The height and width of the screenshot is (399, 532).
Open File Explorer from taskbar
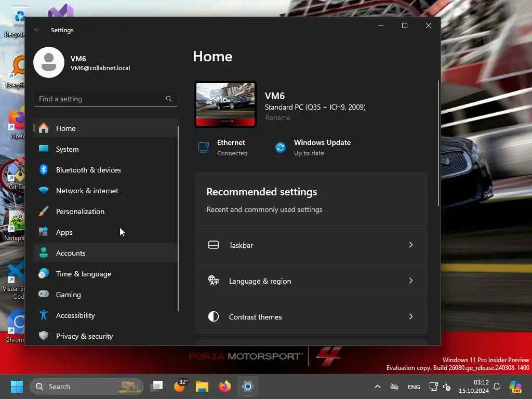point(202,387)
